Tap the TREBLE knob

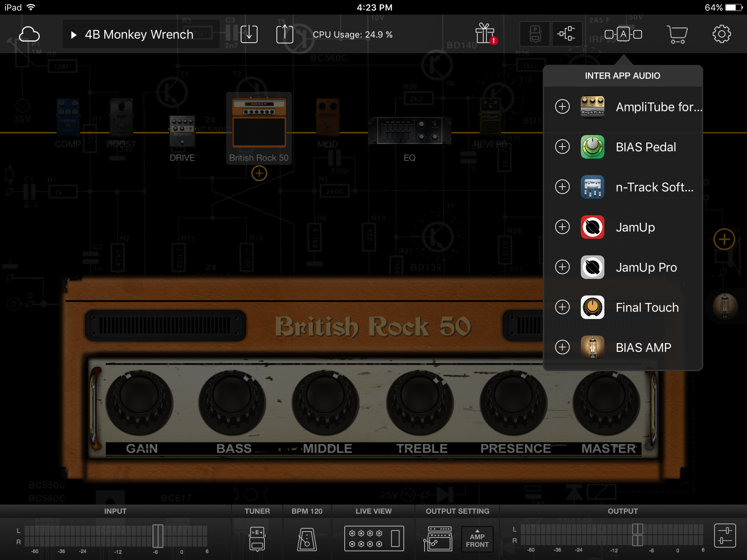tap(420, 402)
